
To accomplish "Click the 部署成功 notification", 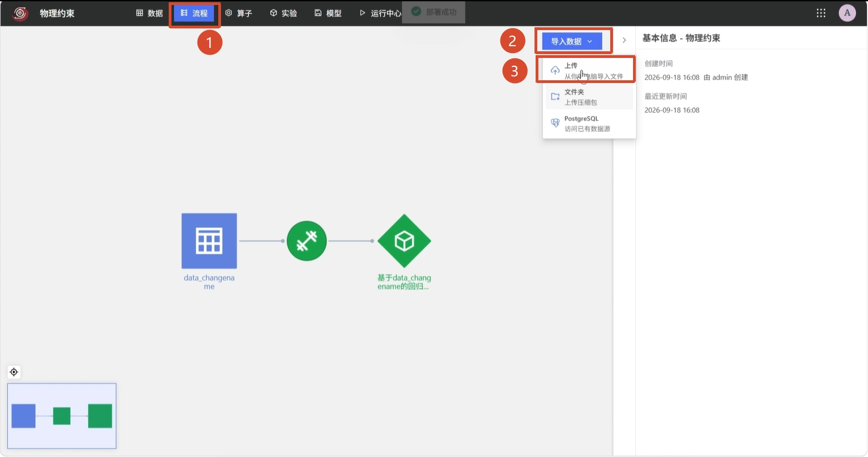I will coord(434,12).
